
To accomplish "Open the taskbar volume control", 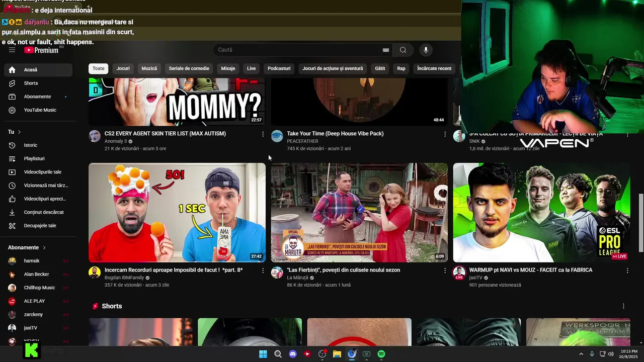I will pyautogui.click(x=611, y=354).
